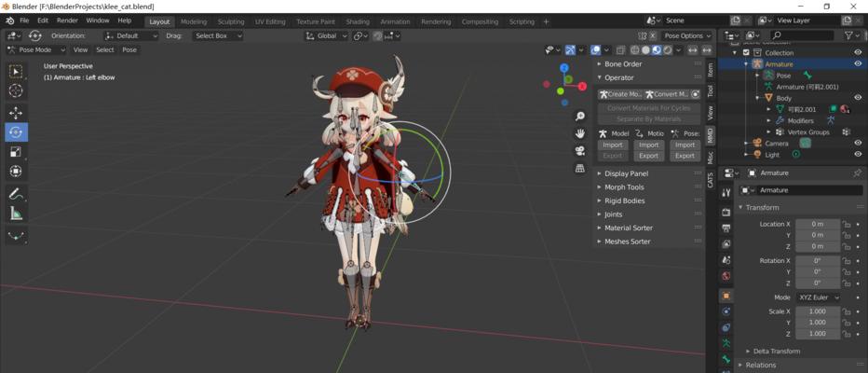
Task: Open Object properties tab icon
Action: click(x=726, y=296)
